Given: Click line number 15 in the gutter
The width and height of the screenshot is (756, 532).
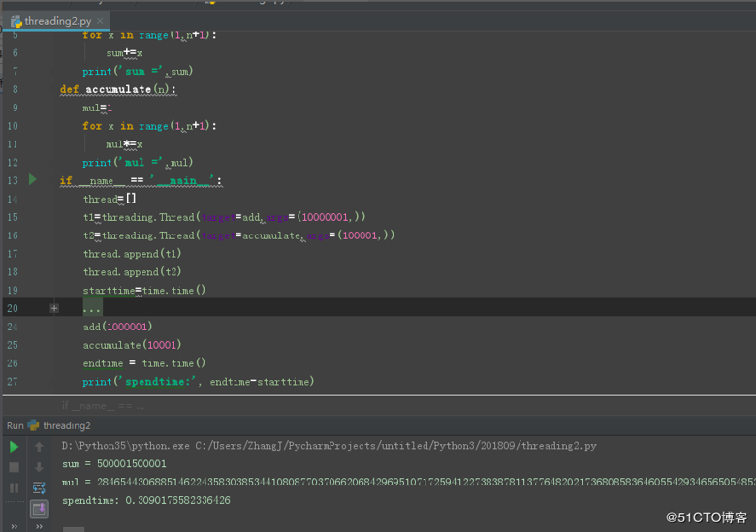Looking at the screenshot, I should click(x=12, y=217).
